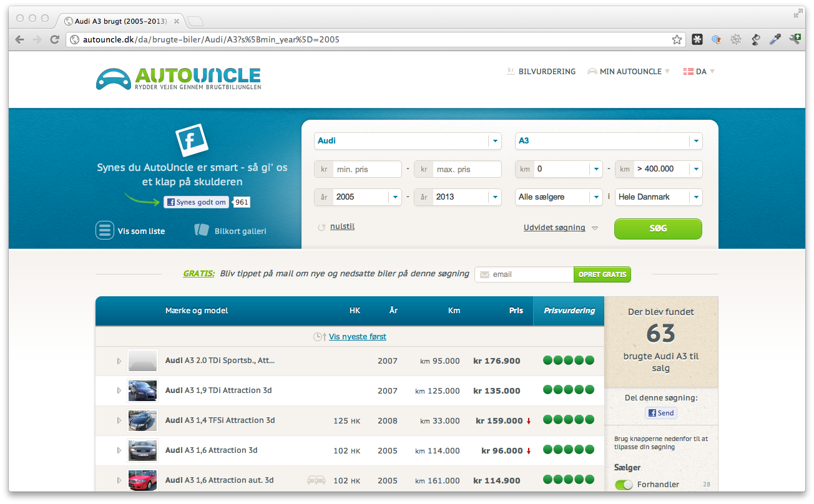Click the kr icon beside BILVURDERING

tap(511, 71)
